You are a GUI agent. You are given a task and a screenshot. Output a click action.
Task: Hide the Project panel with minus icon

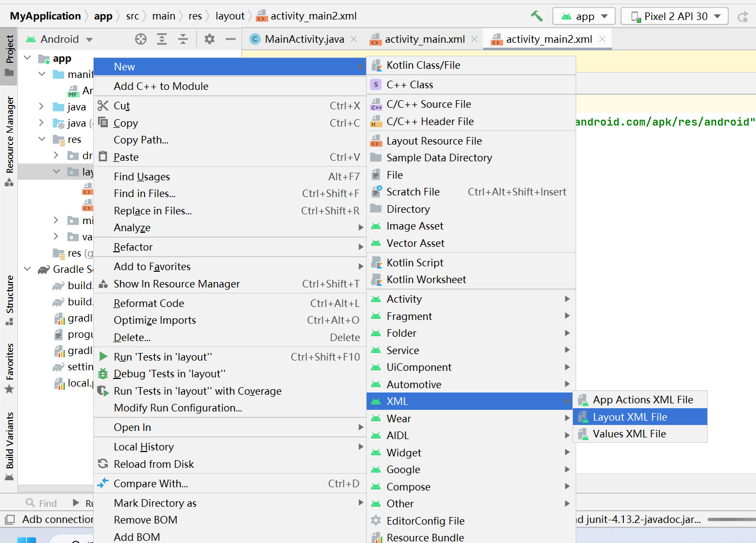pos(231,39)
